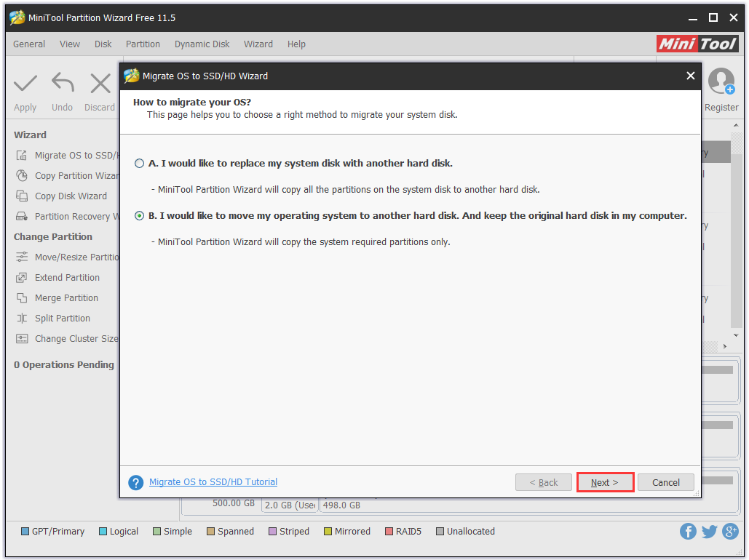Open the Twitter bird icon
This screenshot has height=560, width=749.
click(x=709, y=531)
